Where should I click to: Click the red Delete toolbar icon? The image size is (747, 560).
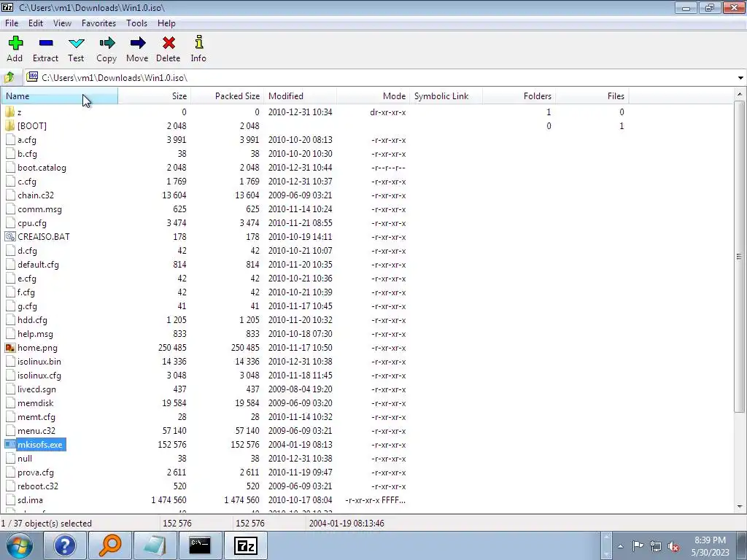[169, 43]
